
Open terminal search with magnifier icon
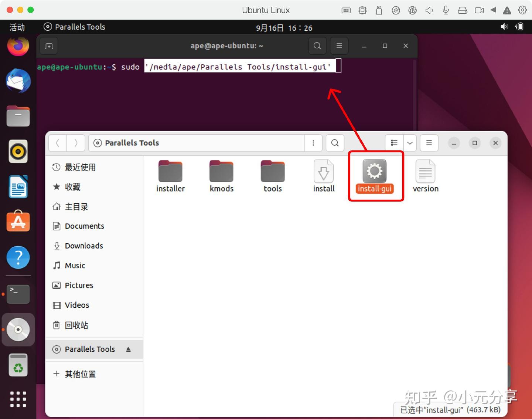pos(317,45)
